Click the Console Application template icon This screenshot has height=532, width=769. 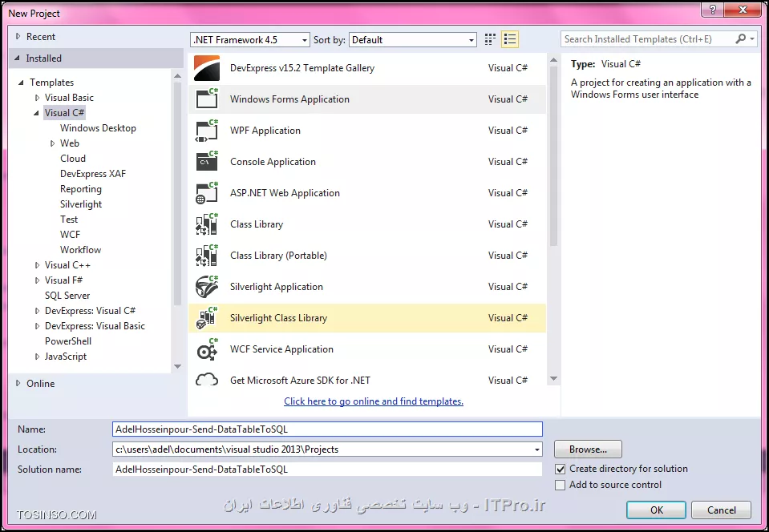206,162
